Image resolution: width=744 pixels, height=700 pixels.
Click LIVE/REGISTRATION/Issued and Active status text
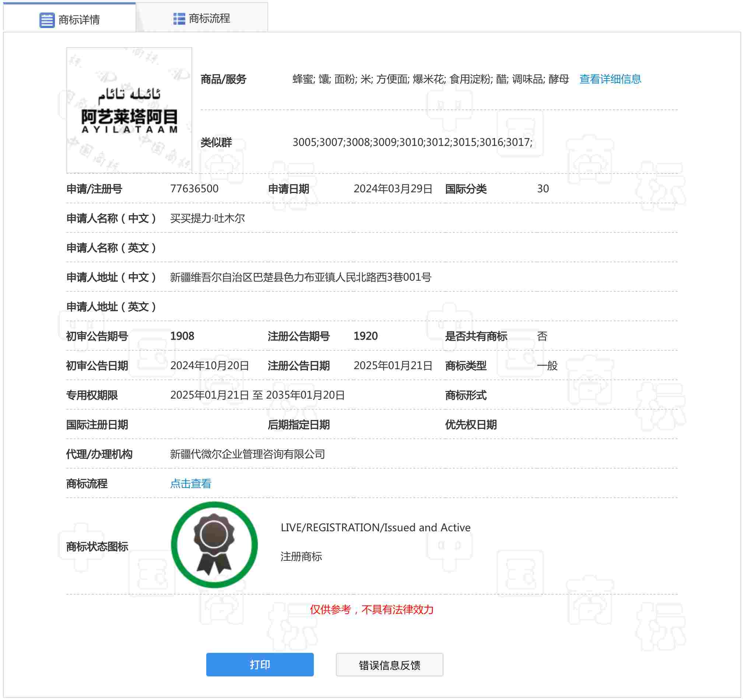375,528
